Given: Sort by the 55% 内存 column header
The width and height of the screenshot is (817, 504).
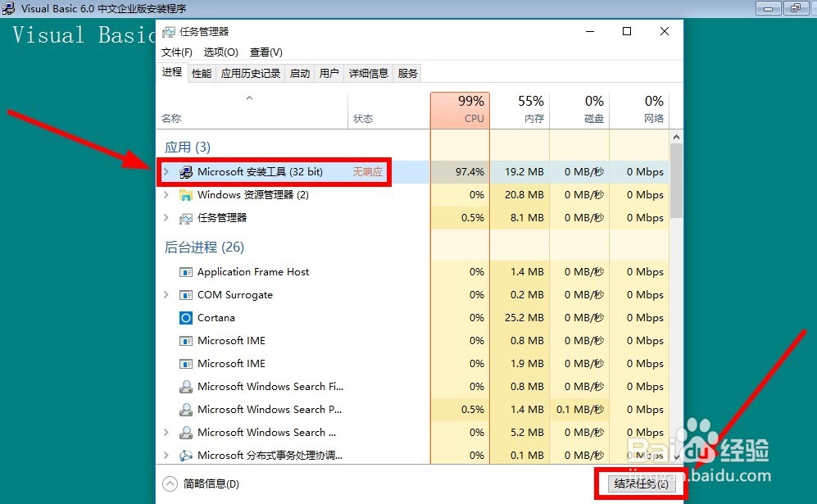Looking at the screenshot, I should [520, 111].
